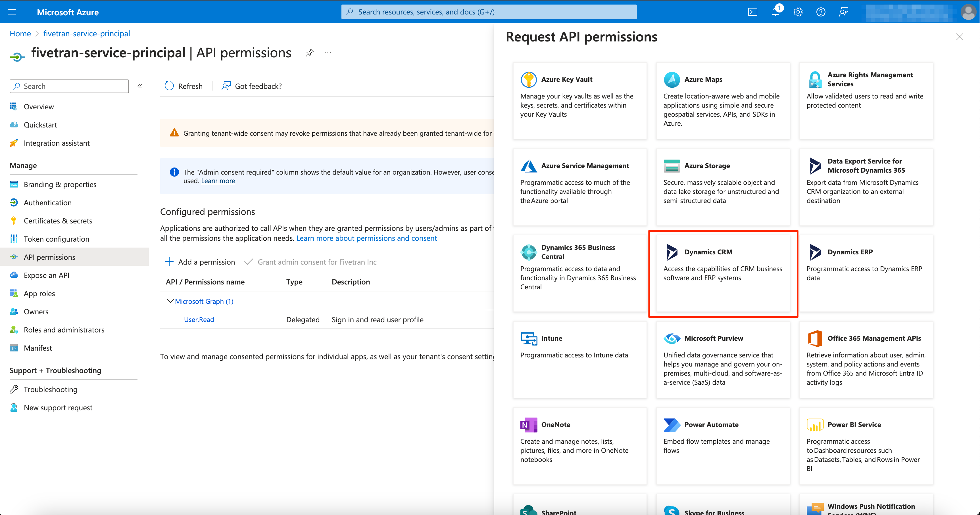Click the Type column header

click(294, 282)
